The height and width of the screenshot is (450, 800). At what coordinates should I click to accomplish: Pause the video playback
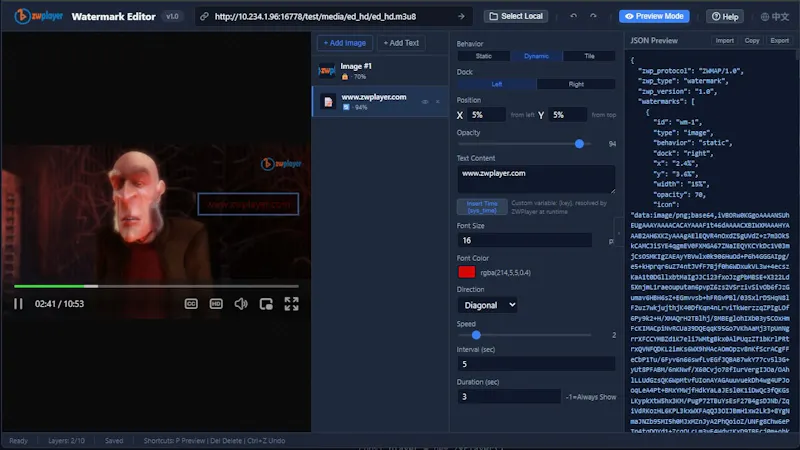pos(18,304)
